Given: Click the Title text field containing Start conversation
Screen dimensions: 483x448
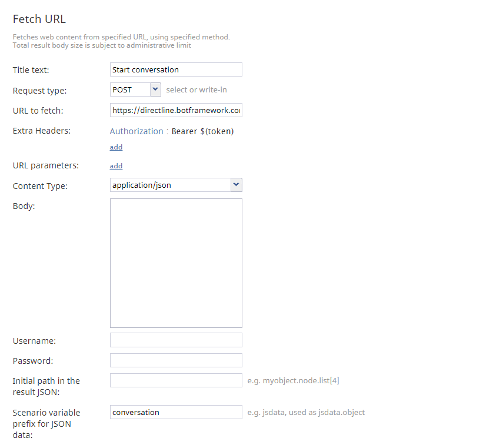Looking at the screenshot, I should pos(175,69).
